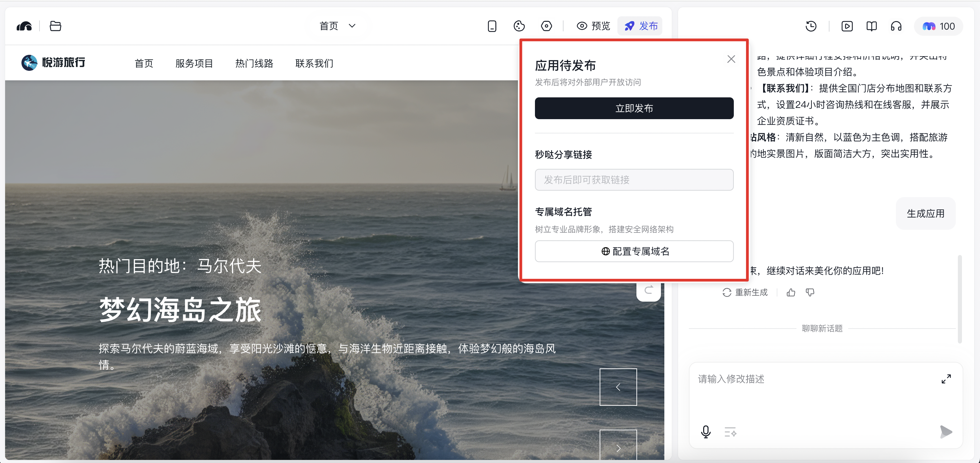The height and width of the screenshot is (463, 980).
Task: Click the hero title 梦幻海岛之旅
Action: (180, 310)
